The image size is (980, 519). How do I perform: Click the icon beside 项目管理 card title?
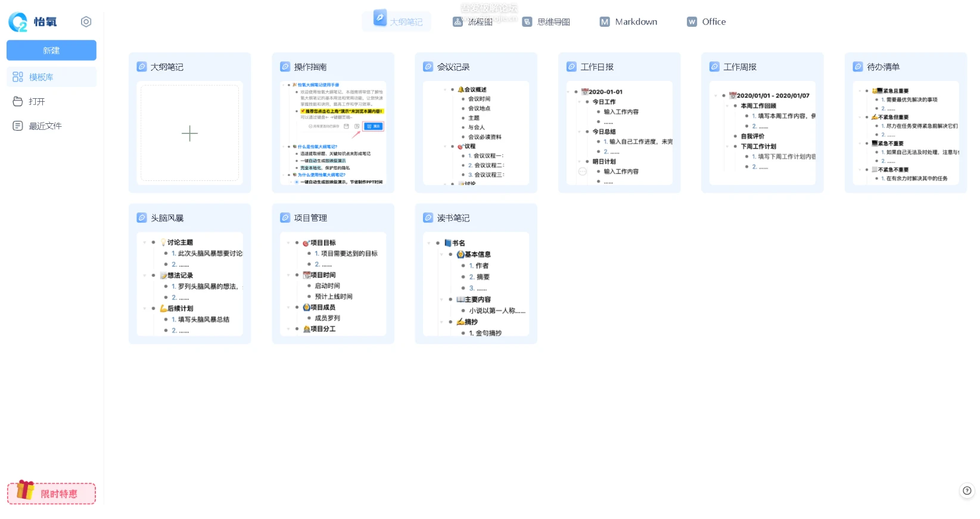(285, 218)
